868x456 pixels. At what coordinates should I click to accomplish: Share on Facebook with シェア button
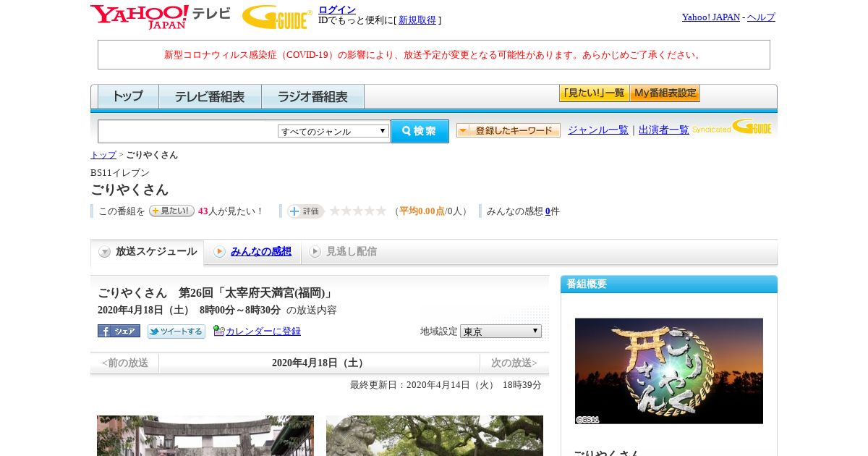[119, 331]
